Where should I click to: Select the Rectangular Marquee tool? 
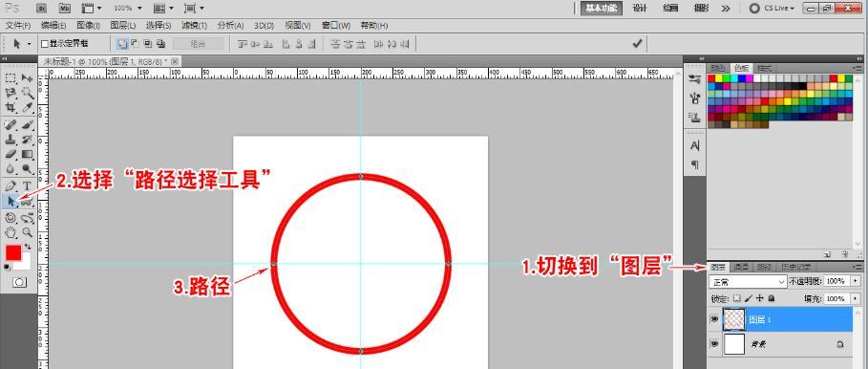[11, 78]
